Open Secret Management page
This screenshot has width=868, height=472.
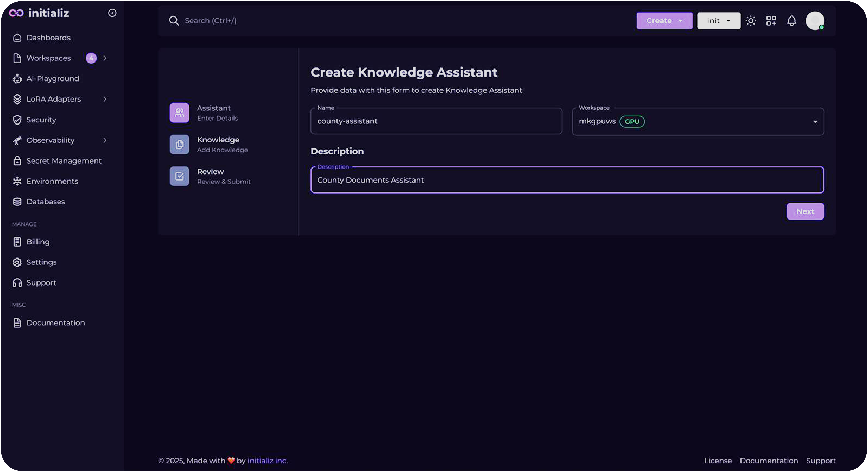[64, 161]
